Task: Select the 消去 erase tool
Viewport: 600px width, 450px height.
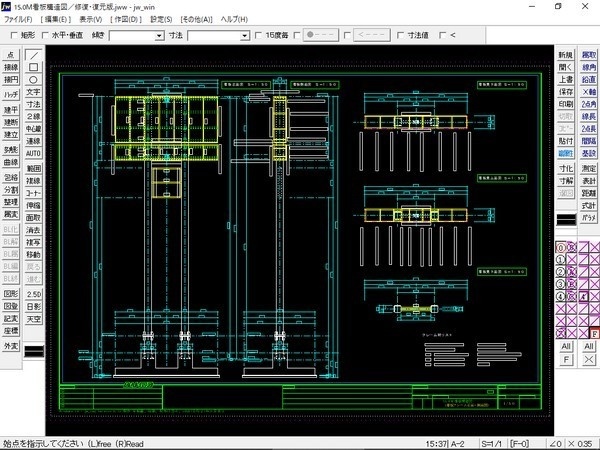Action: point(33,230)
